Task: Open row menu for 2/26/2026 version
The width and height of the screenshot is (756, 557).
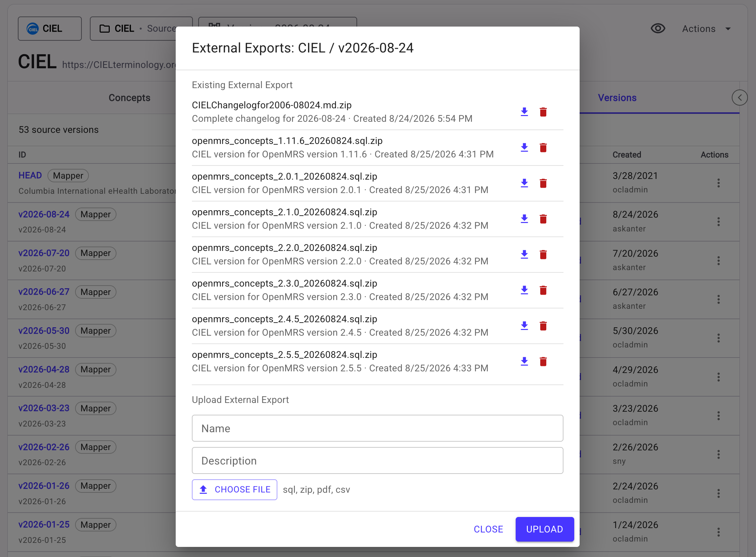Action: [719, 454]
